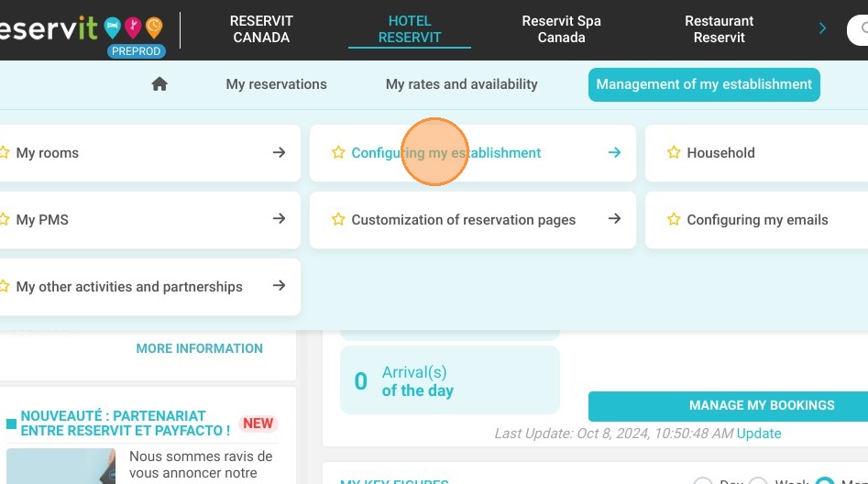
Task: Open My rooms
Action: (x=149, y=153)
